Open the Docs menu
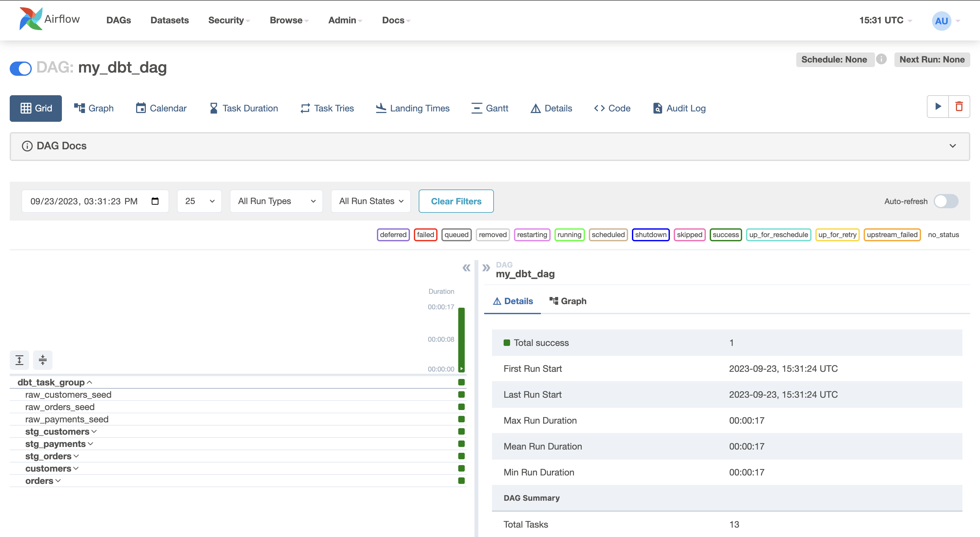The height and width of the screenshot is (537, 980). 396,20
